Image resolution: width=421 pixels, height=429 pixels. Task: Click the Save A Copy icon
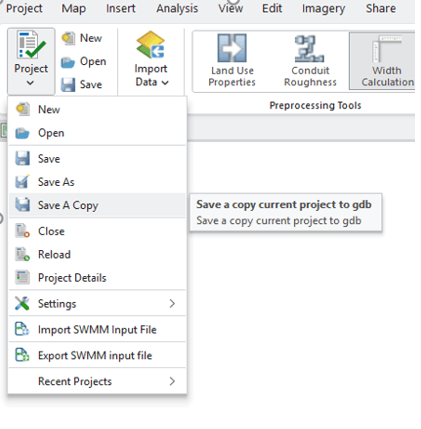[23, 205]
